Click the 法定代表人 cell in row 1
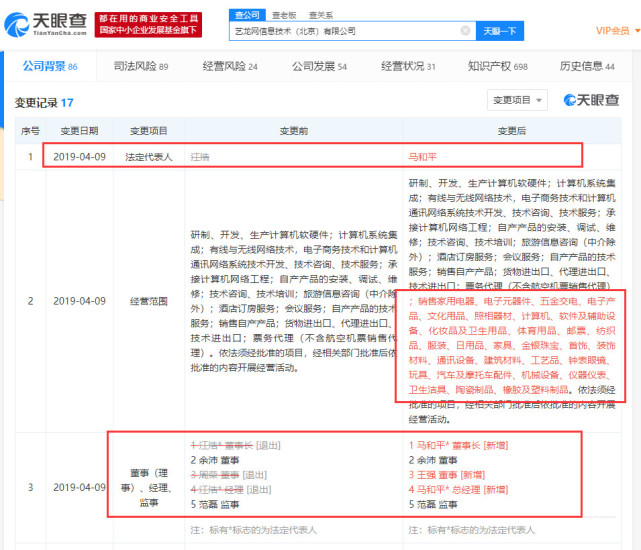The height and width of the screenshot is (550, 641). click(x=148, y=157)
